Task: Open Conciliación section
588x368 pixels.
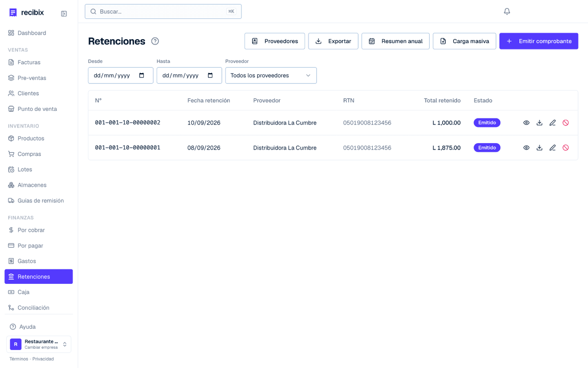Action: pos(39,308)
